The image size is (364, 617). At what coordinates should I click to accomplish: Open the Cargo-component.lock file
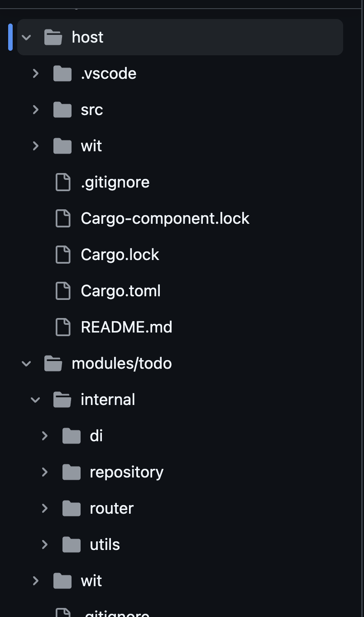165,218
